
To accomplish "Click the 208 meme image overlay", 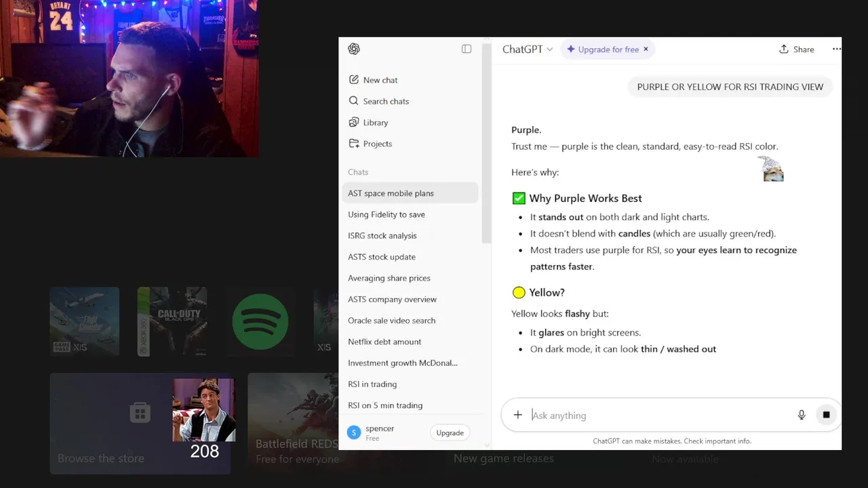I will [203, 410].
